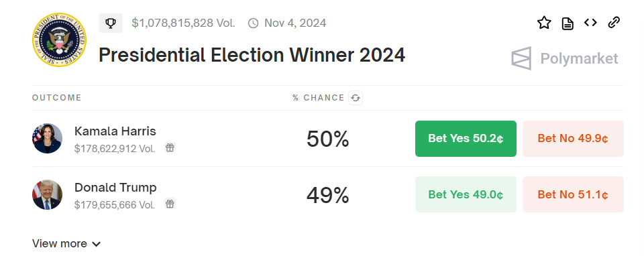The height and width of the screenshot is (256, 644).
Task: Click the trophy icon badge
Action: pos(111,23)
